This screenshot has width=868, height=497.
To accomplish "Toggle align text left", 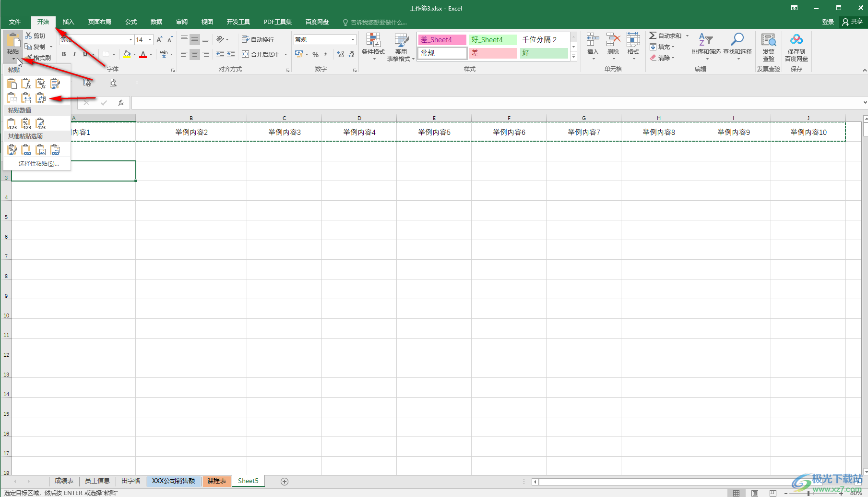I will pos(184,54).
